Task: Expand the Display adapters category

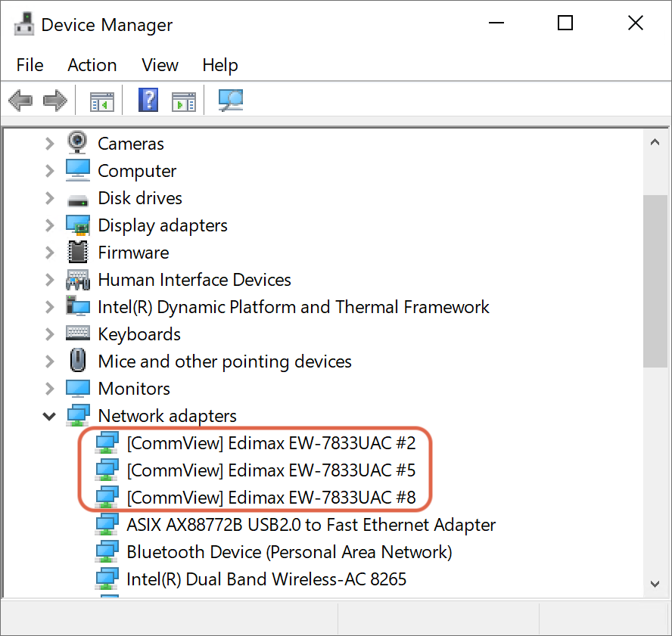Action: click(x=50, y=225)
